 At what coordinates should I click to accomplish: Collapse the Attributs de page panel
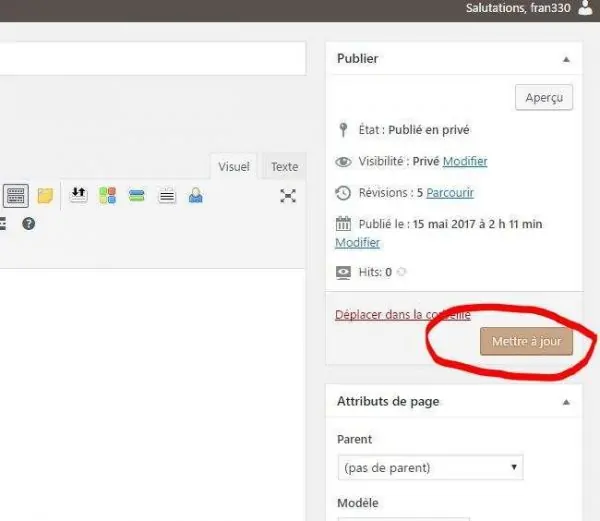(x=566, y=402)
